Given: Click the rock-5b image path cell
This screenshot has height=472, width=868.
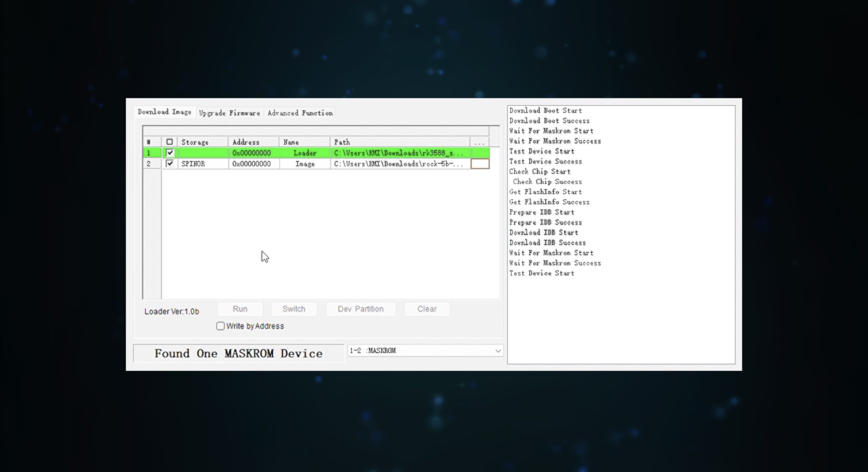Looking at the screenshot, I should click(398, 164).
